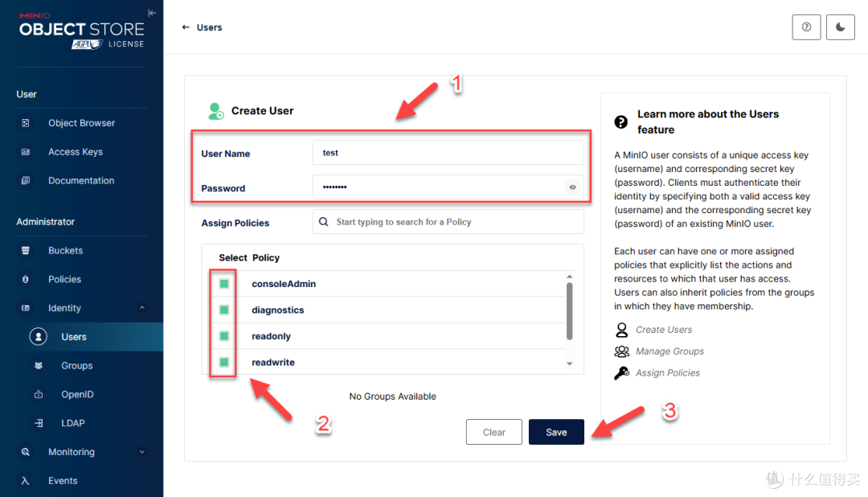This screenshot has width=868, height=497.
Task: Open Documentation in the sidebar
Action: 81,181
